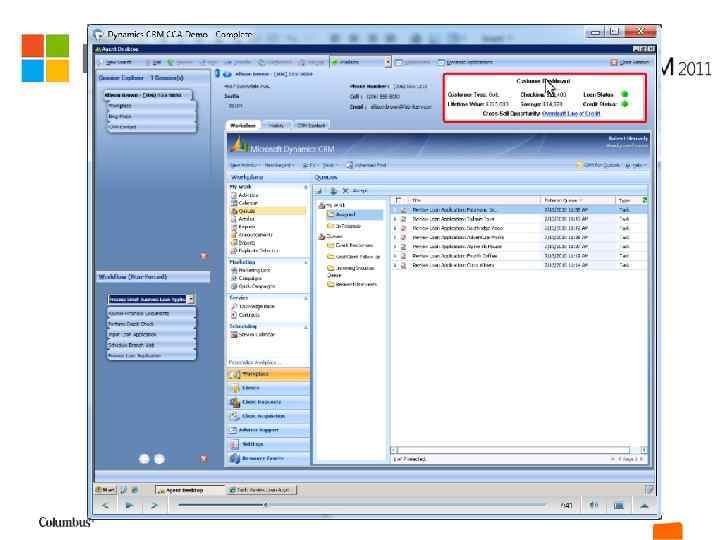Switch to the Workflow tab
This screenshot has height=540, width=720.
(x=243, y=125)
